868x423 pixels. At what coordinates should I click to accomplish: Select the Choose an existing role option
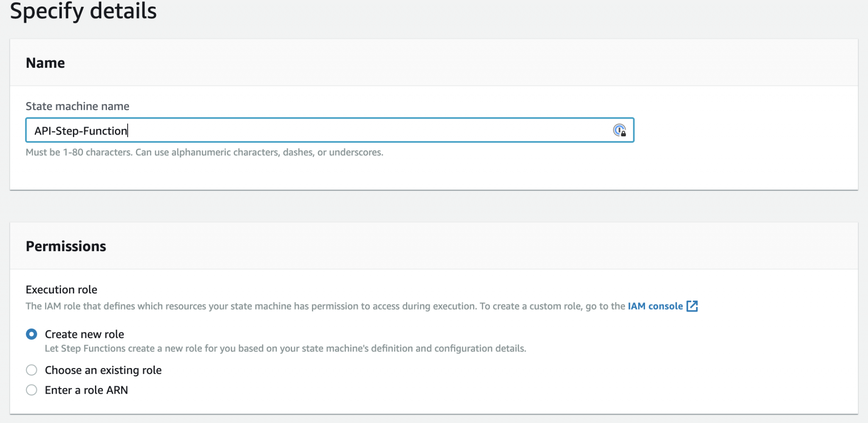(x=103, y=370)
